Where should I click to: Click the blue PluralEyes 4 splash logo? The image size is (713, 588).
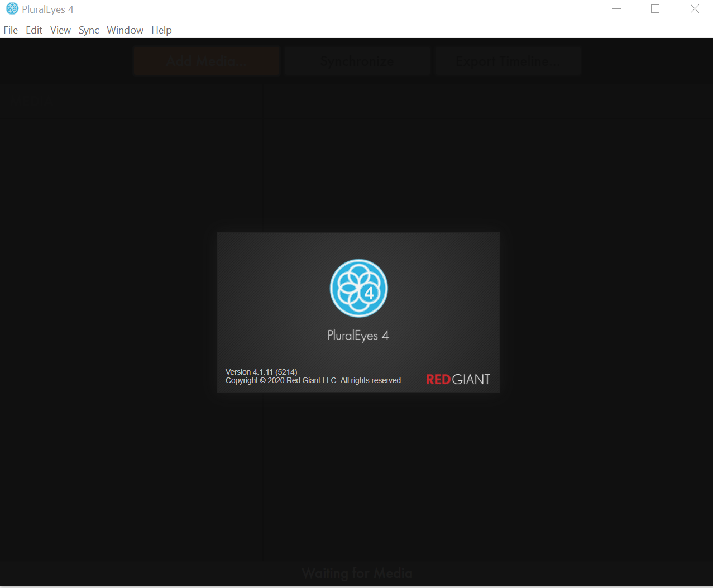tap(358, 288)
